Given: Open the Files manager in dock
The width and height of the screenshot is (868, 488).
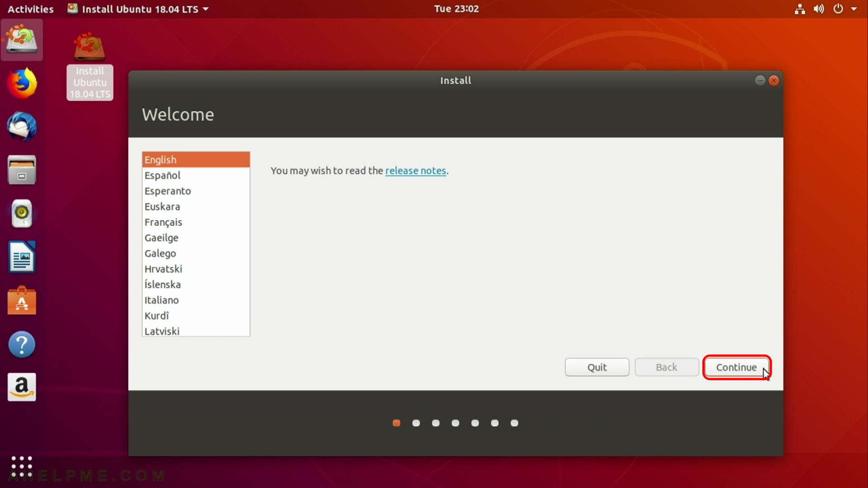Looking at the screenshot, I should coord(21,170).
